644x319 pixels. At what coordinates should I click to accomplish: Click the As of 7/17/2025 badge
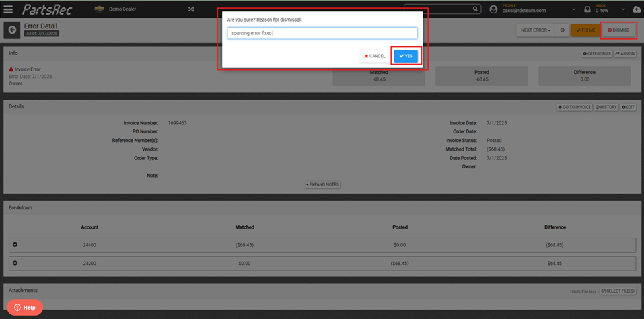42,34
